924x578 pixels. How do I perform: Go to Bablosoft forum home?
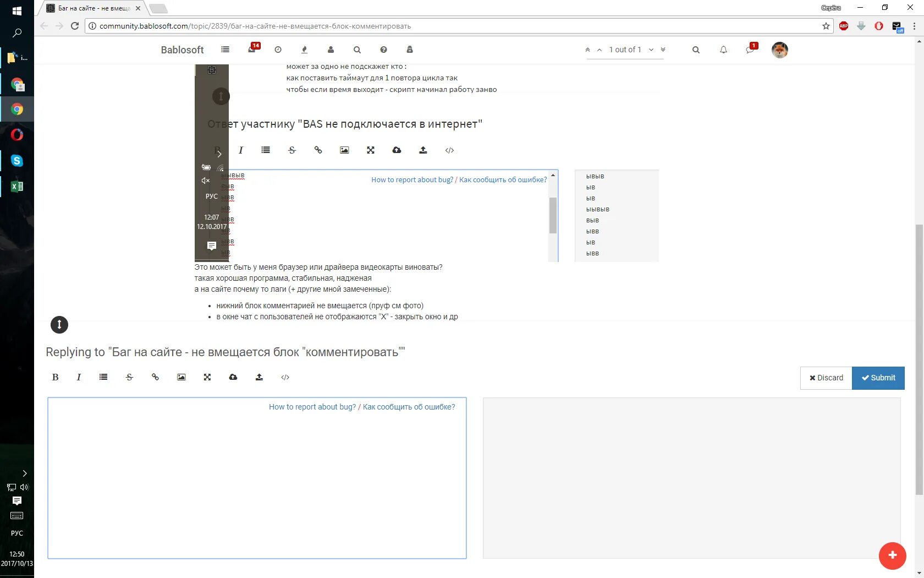click(182, 50)
